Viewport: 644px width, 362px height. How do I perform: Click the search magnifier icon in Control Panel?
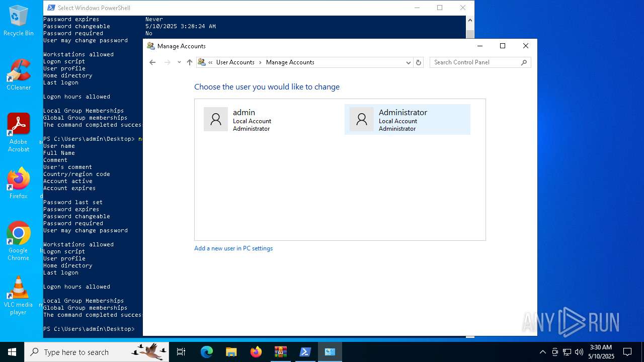[524, 62]
